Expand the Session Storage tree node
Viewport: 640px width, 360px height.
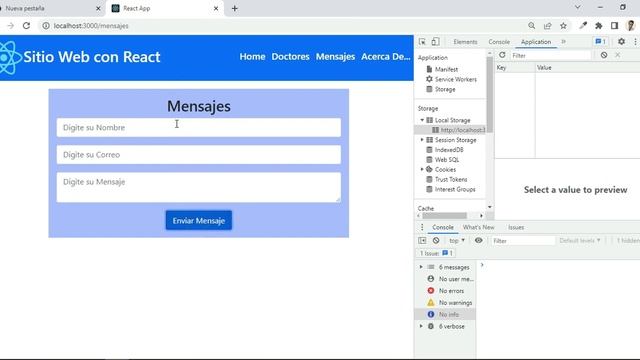[x=422, y=140]
